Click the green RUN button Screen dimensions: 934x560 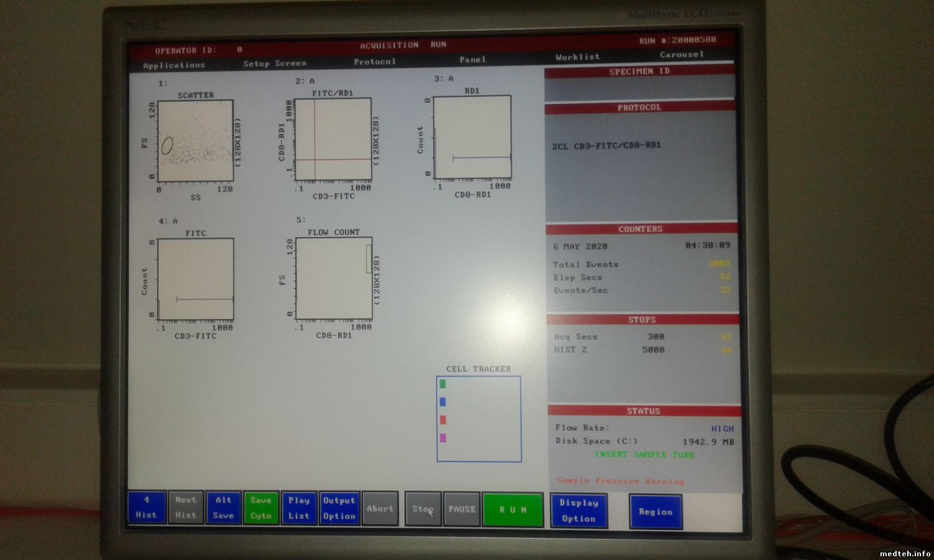[x=512, y=510]
